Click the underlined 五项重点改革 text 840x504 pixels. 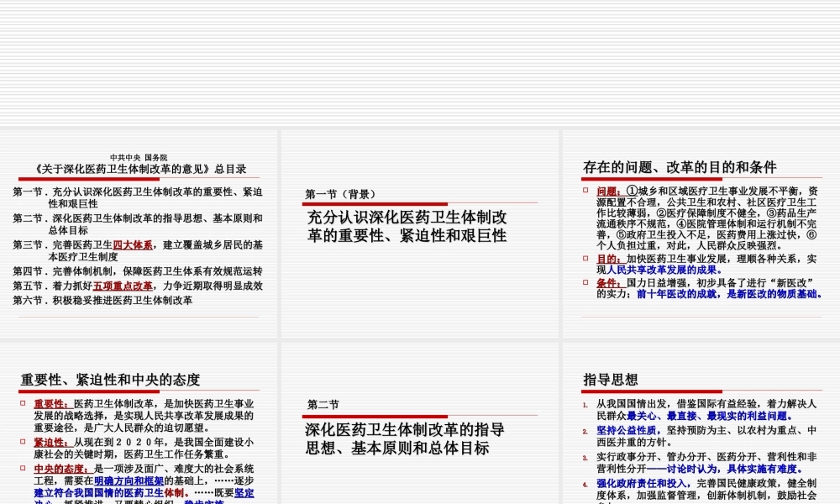click(121, 286)
